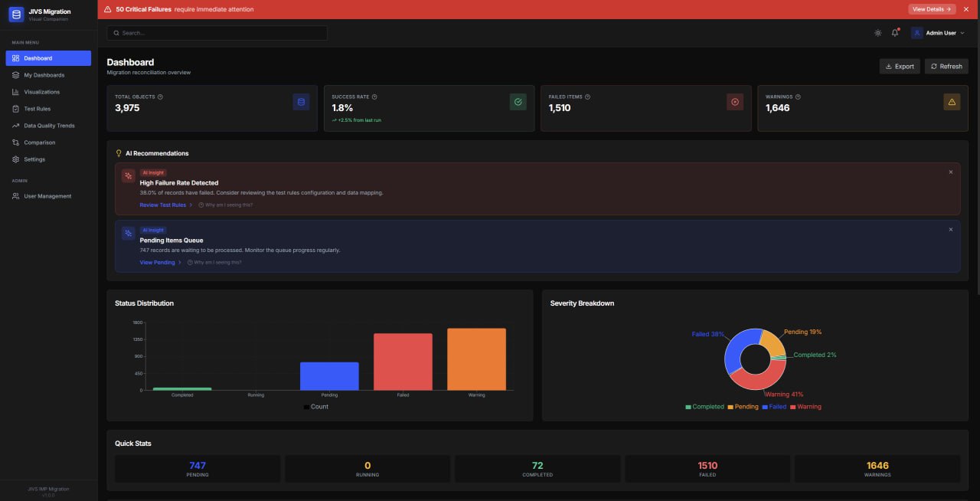980x501 pixels.
Task: Click the View Details button on critical alert
Action: [x=931, y=9]
